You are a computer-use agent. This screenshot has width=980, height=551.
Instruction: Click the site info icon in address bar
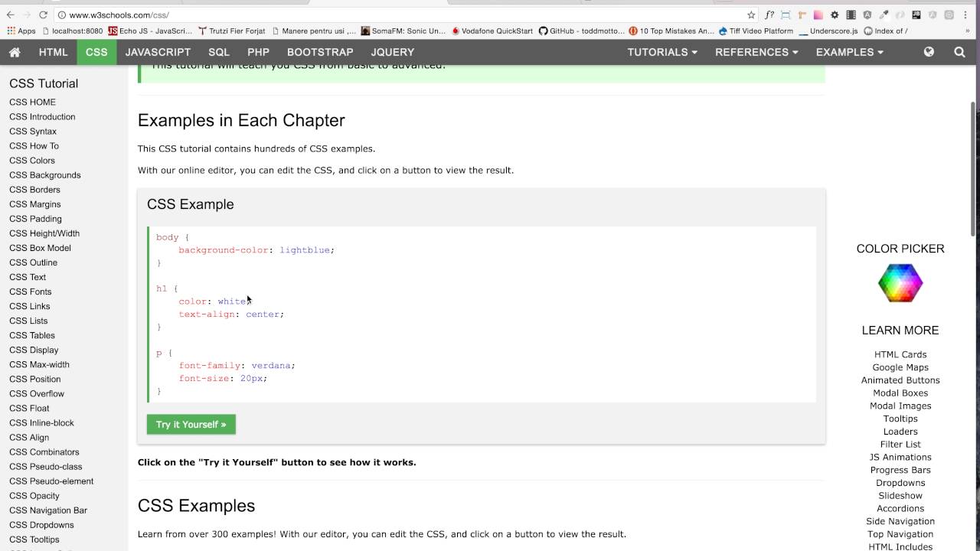coord(62,15)
